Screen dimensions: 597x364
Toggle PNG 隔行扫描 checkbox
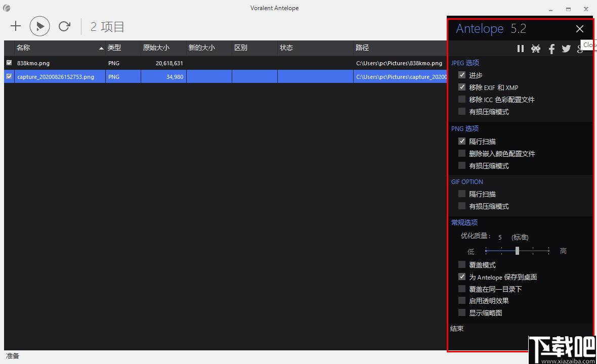pyautogui.click(x=462, y=141)
